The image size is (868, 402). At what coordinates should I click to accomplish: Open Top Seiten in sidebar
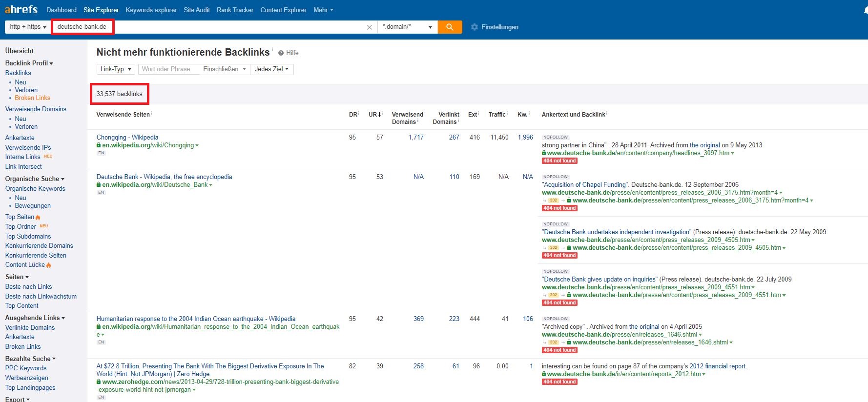coord(20,217)
